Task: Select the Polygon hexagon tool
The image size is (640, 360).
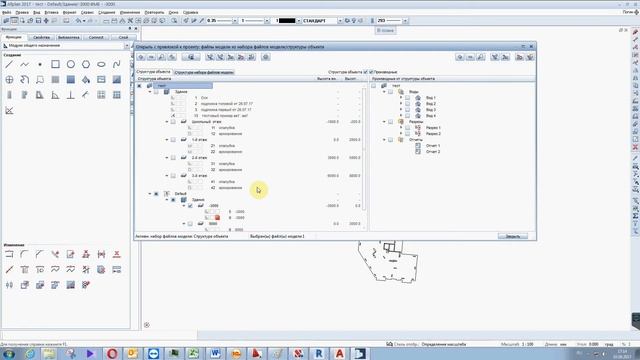Action: (x=86, y=64)
